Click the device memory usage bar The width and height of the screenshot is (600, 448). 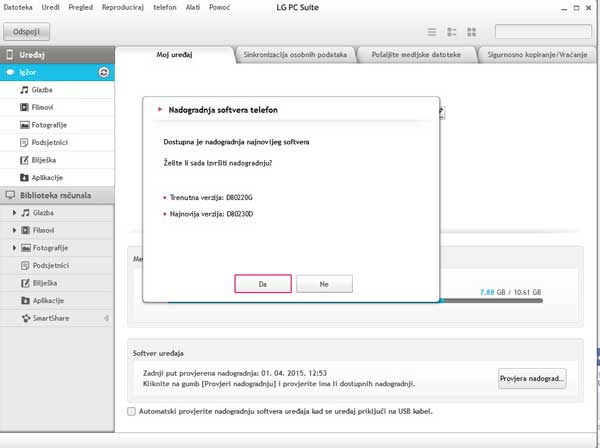(x=491, y=301)
